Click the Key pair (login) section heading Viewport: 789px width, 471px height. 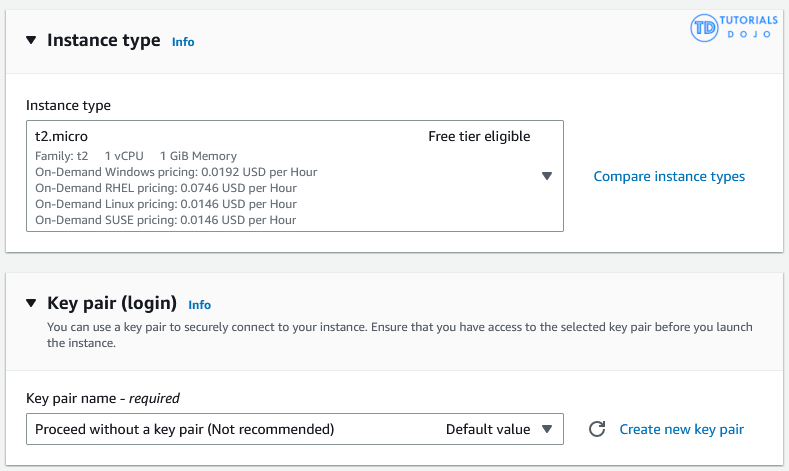[x=112, y=303]
